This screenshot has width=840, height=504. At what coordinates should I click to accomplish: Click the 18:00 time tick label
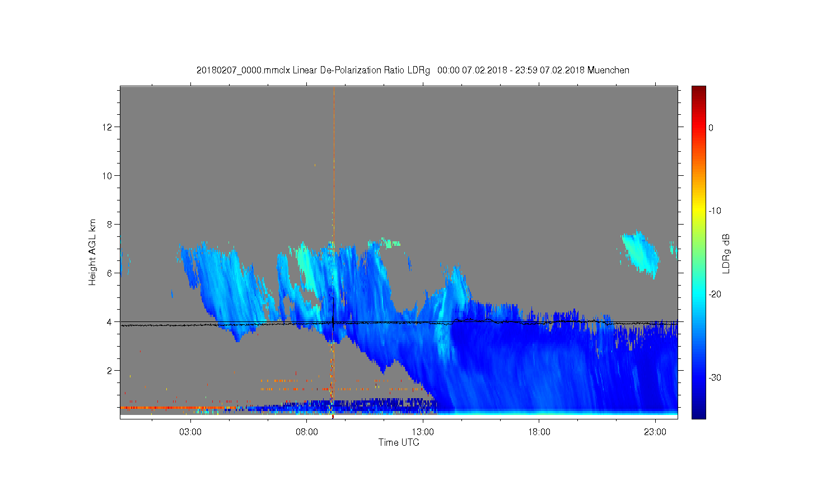(x=539, y=432)
